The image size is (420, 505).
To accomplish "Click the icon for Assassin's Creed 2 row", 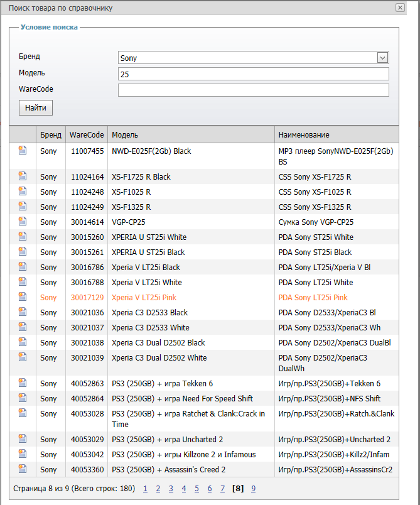I will (23, 469).
